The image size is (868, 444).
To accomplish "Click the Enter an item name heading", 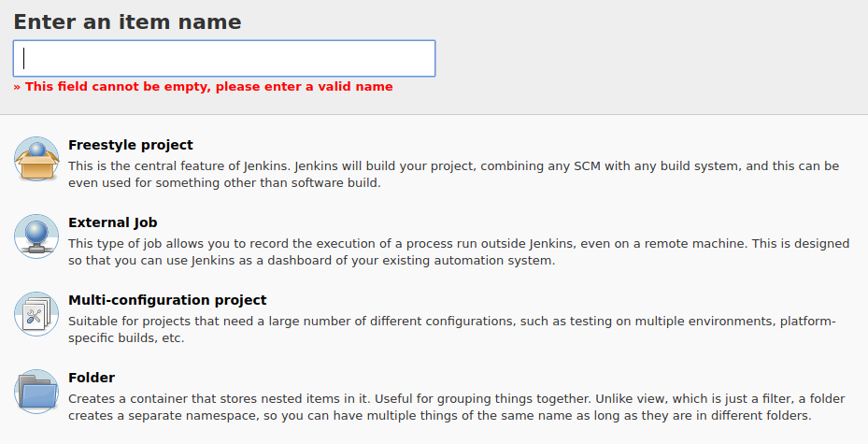I will pyautogui.click(x=127, y=22).
